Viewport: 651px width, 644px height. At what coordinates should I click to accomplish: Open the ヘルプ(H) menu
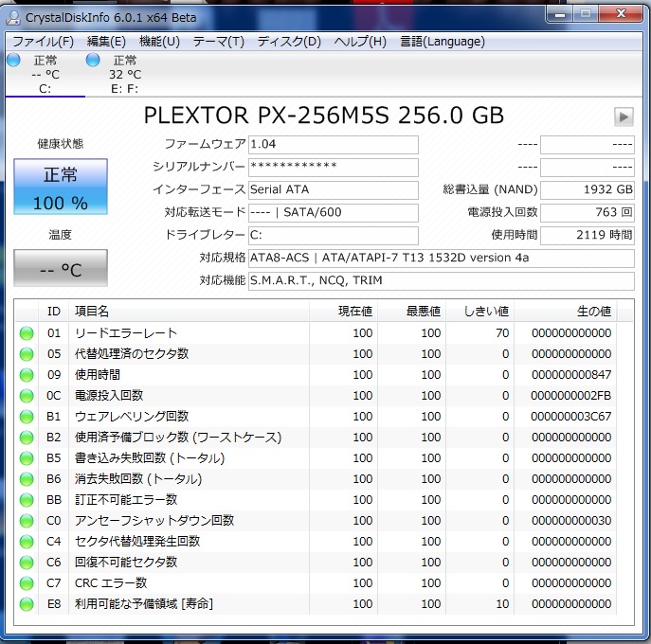point(360,41)
